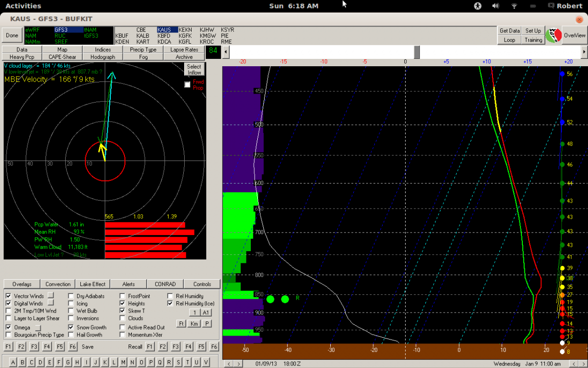This screenshot has width=588, height=368.
Task: Switch height units to Km
Action: pyautogui.click(x=194, y=323)
